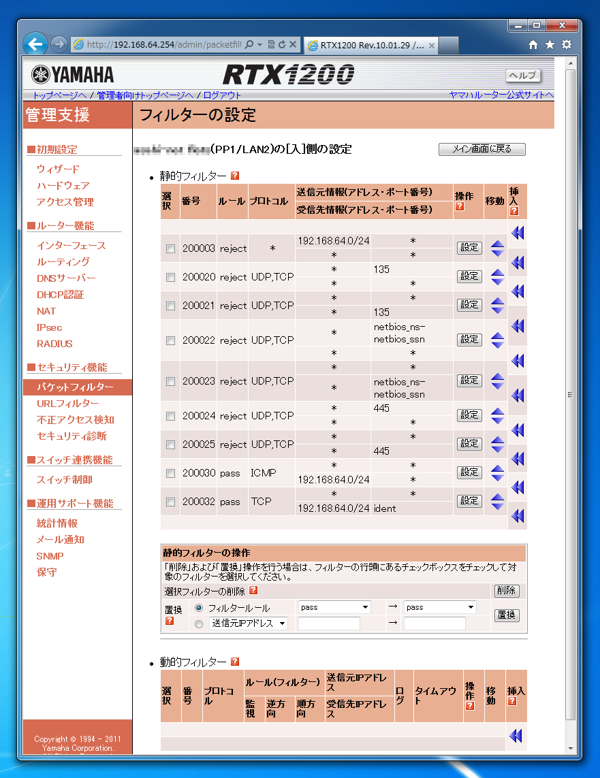Click insert arrow above filter 200003

coord(518,233)
